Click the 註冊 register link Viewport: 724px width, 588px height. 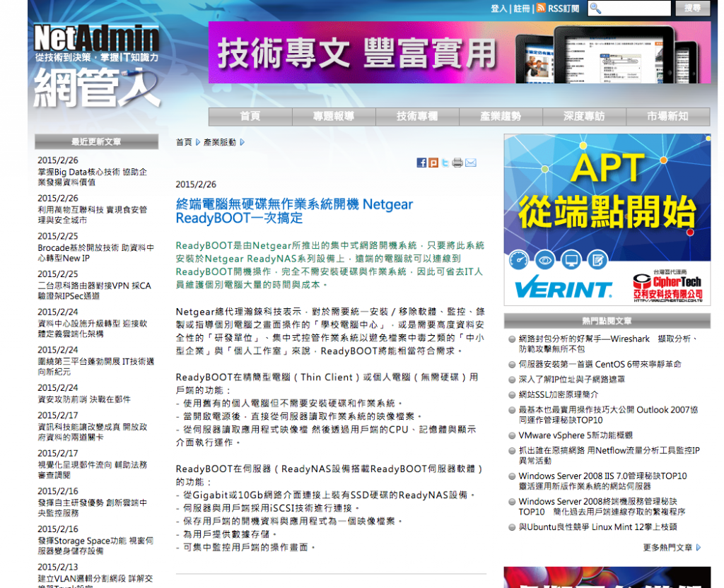(x=522, y=8)
